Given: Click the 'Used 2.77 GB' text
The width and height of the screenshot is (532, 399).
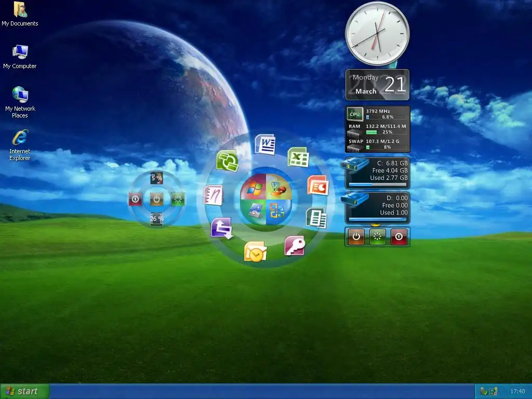Looking at the screenshot, I should point(389,178).
